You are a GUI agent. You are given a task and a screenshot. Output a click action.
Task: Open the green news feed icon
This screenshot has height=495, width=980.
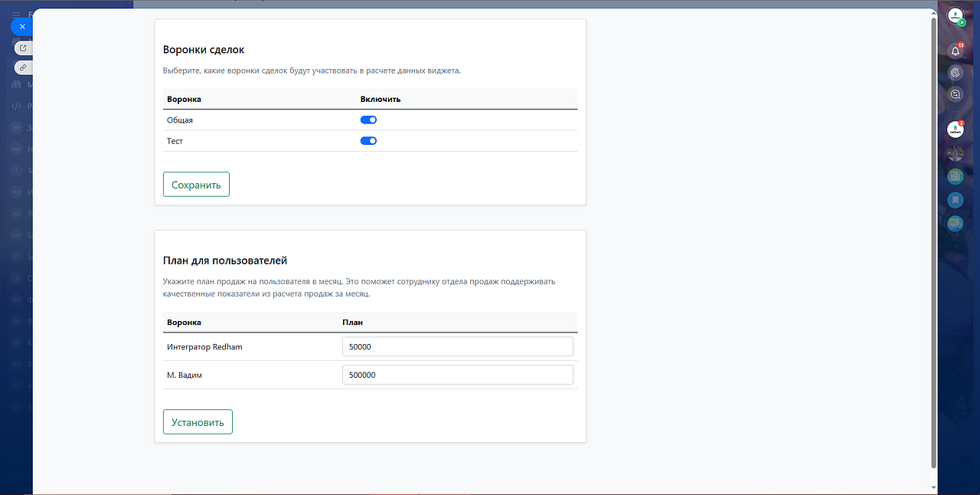tap(955, 176)
